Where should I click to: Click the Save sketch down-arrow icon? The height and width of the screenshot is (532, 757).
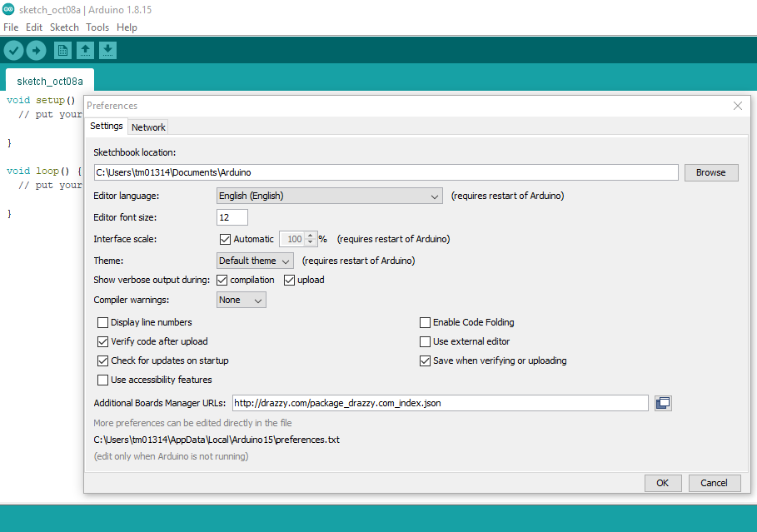point(107,50)
